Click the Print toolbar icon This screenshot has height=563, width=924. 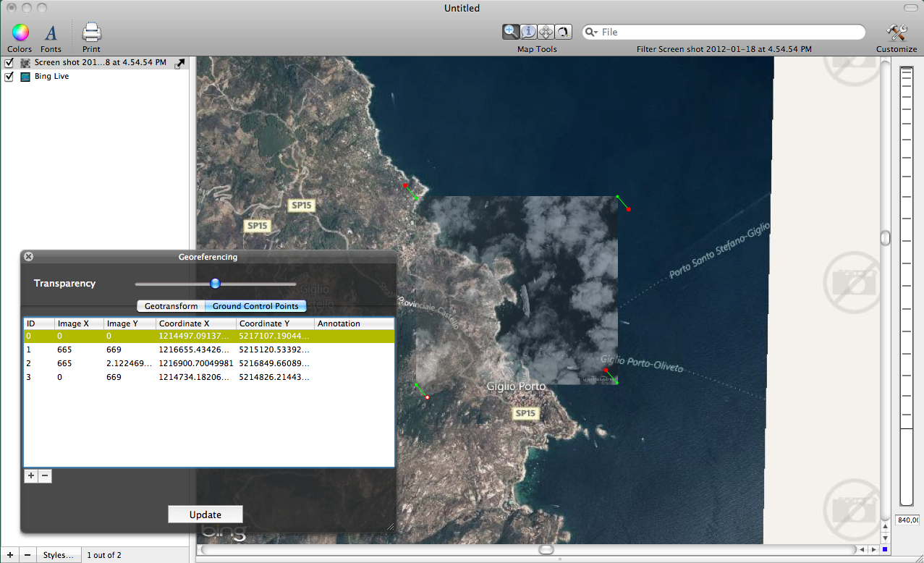click(x=91, y=33)
